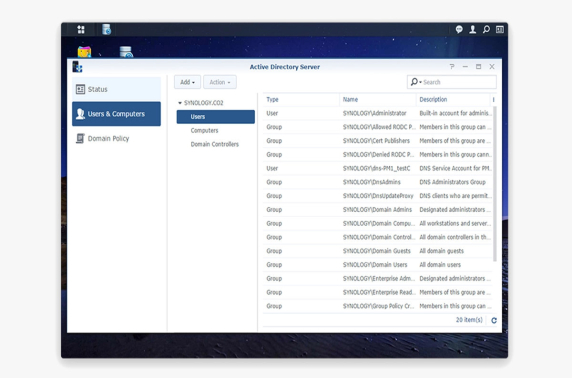
Task: Open the DSM main menu grid icon
Action: (81, 29)
